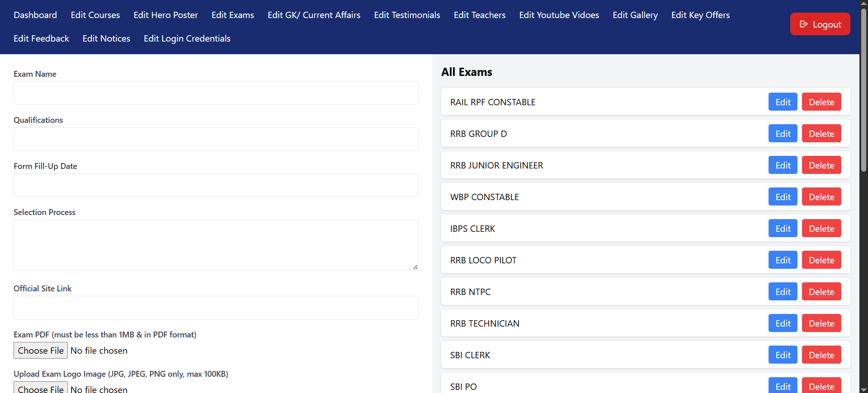Click the 'IBPS CLERK' exam name

click(x=472, y=229)
